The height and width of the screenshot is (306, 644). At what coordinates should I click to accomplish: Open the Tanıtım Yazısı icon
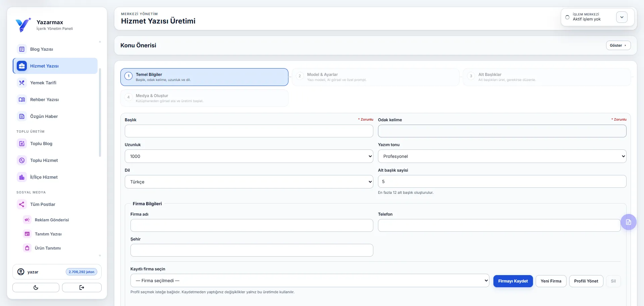pos(27,234)
